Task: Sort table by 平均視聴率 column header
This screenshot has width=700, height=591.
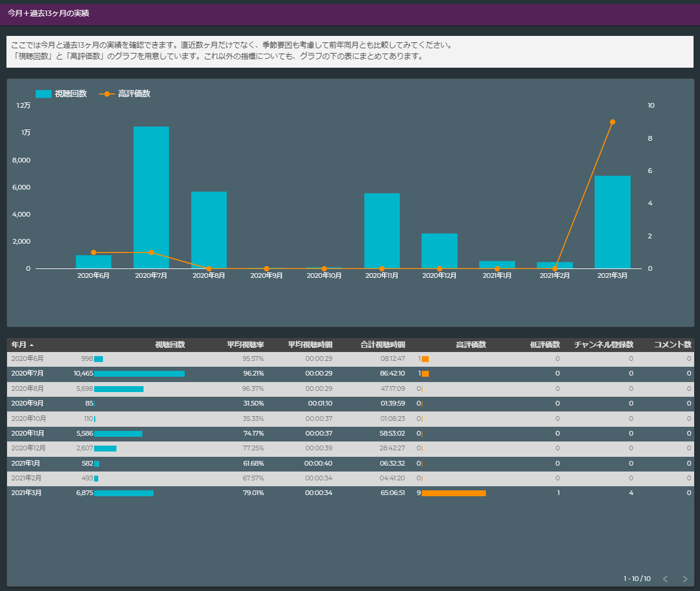Action: 245,345
